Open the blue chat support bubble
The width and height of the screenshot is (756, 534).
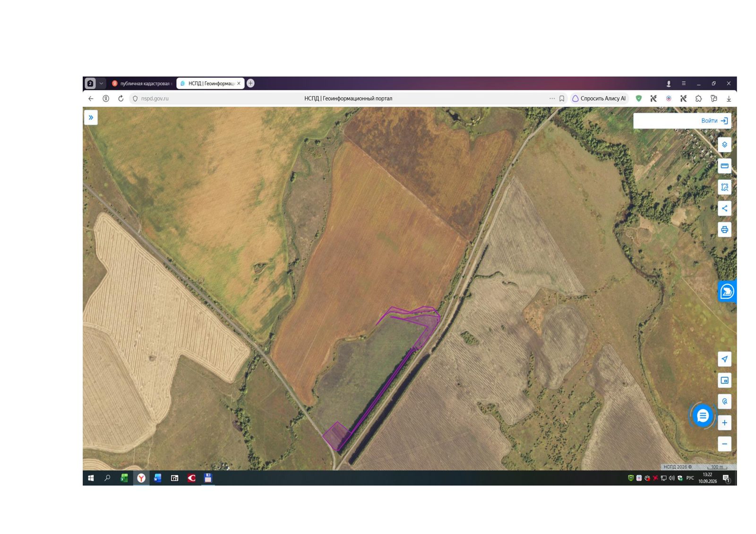(703, 415)
